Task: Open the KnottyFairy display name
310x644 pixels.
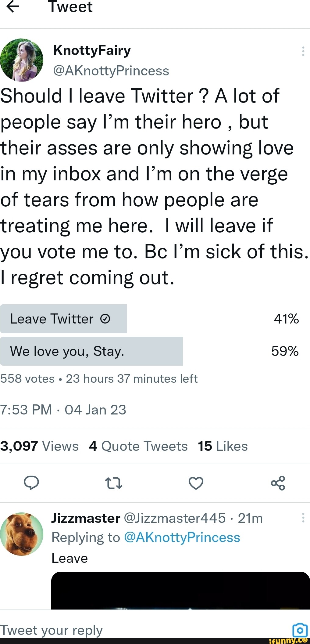Action: 92,50
